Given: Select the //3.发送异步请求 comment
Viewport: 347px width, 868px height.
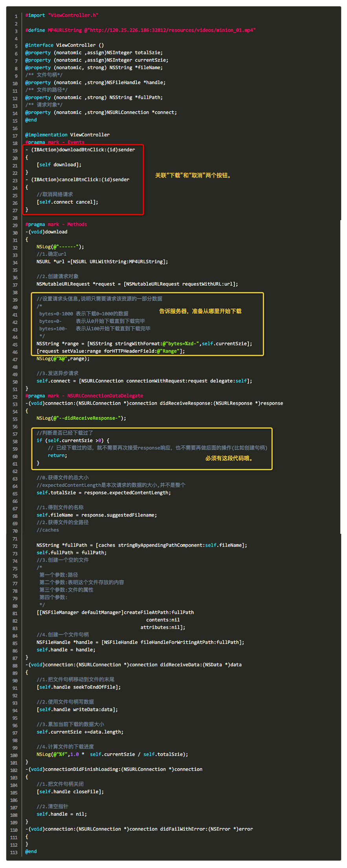Looking at the screenshot, I should pyautogui.click(x=57, y=373).
